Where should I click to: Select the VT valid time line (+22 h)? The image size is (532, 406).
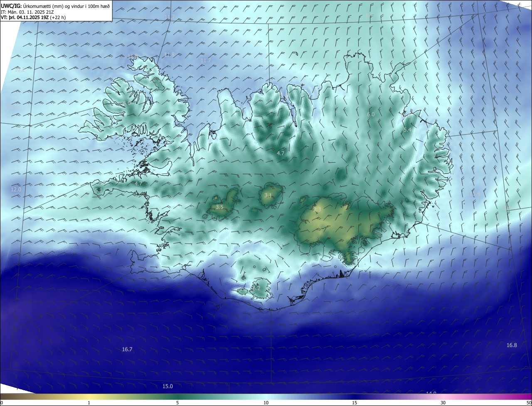coord(33,17)
